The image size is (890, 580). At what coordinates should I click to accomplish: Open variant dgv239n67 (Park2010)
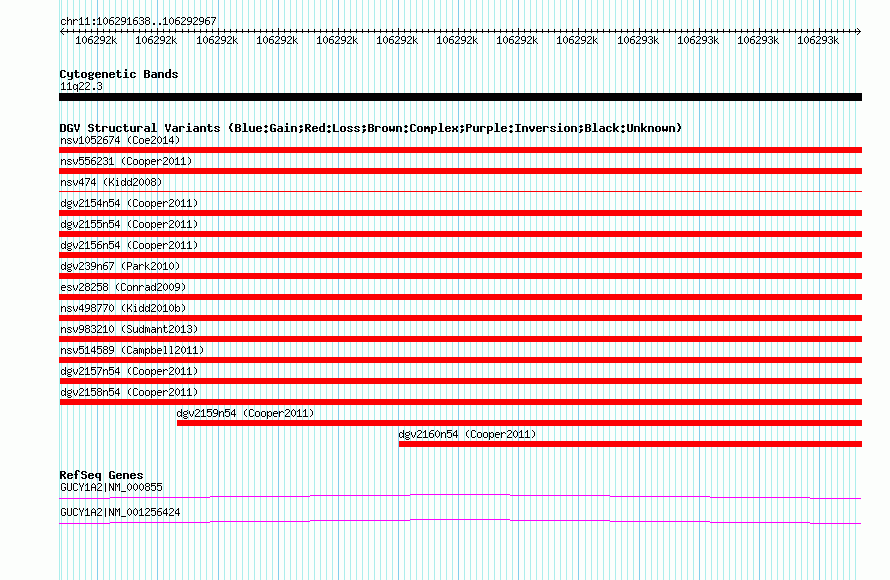click(120, 266)
